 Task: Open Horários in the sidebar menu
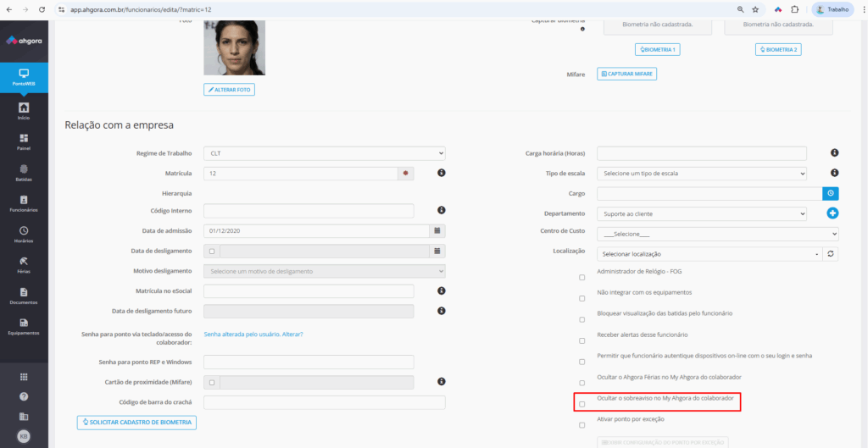(24, 235)
